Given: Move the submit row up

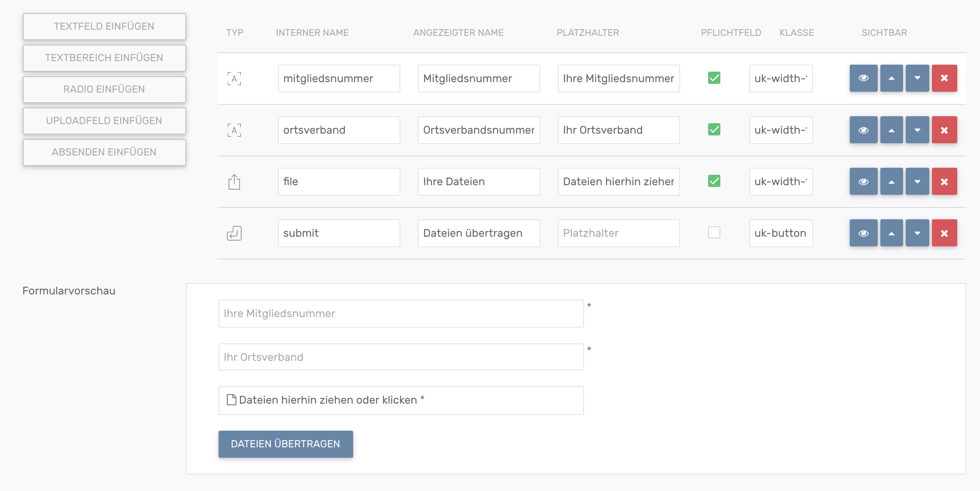Looking at the screenshot, I should click(891, 233).
